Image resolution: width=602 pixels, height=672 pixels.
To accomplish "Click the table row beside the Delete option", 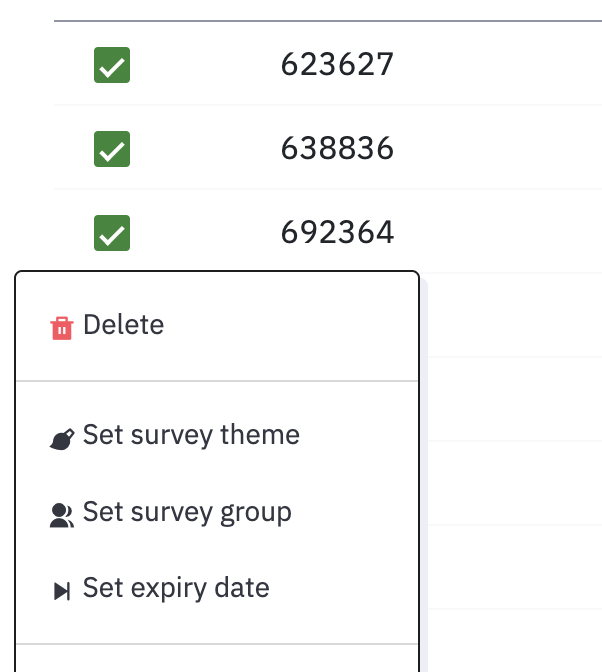I will [x=515, y=315].
